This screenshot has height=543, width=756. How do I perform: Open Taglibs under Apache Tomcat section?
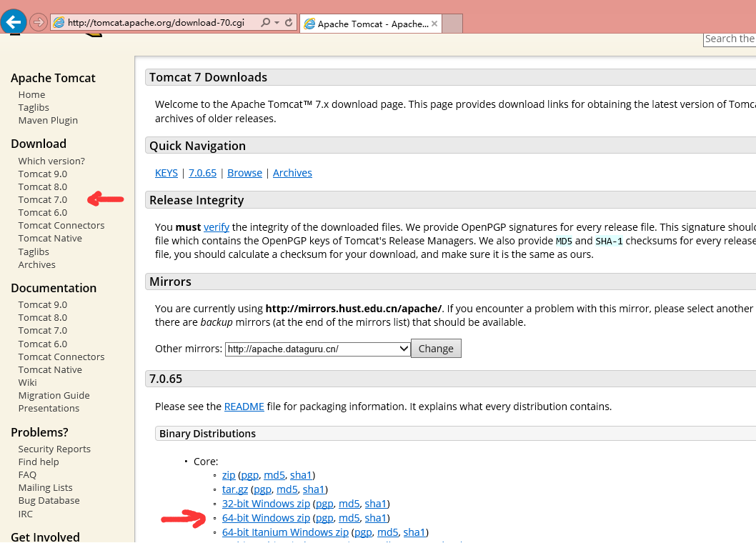pyautogui.click(x=34, y=108)
